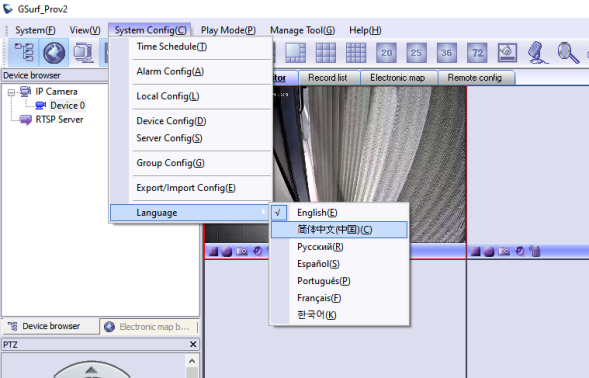
Task: Switch to the 36-window layout
Action: (x=447, y=53)
